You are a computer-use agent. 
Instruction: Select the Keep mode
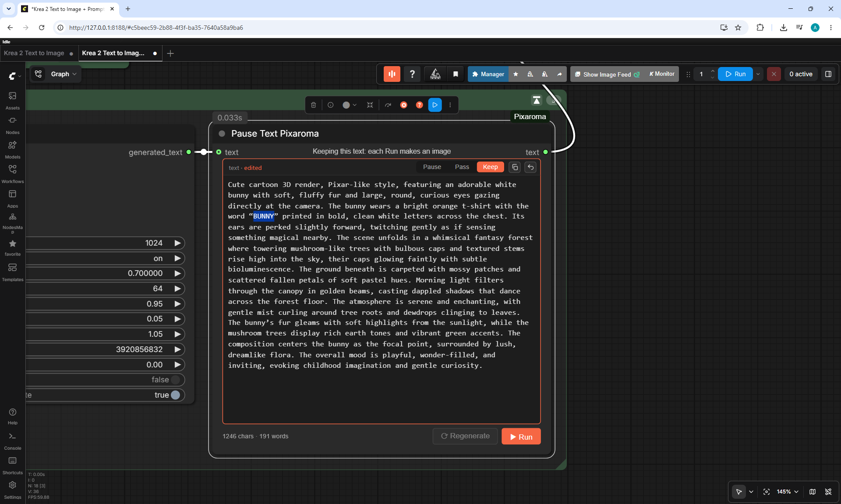pos(490,167)
